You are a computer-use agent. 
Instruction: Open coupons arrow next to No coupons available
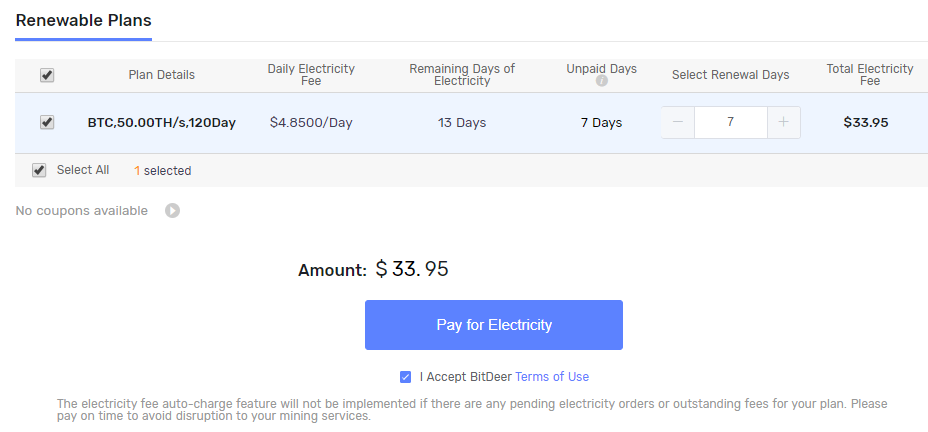[172, 211]
